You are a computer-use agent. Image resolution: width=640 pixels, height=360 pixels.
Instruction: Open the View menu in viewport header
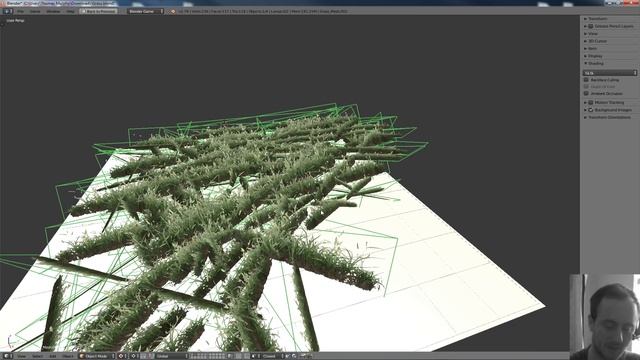[x=22, y=356]
